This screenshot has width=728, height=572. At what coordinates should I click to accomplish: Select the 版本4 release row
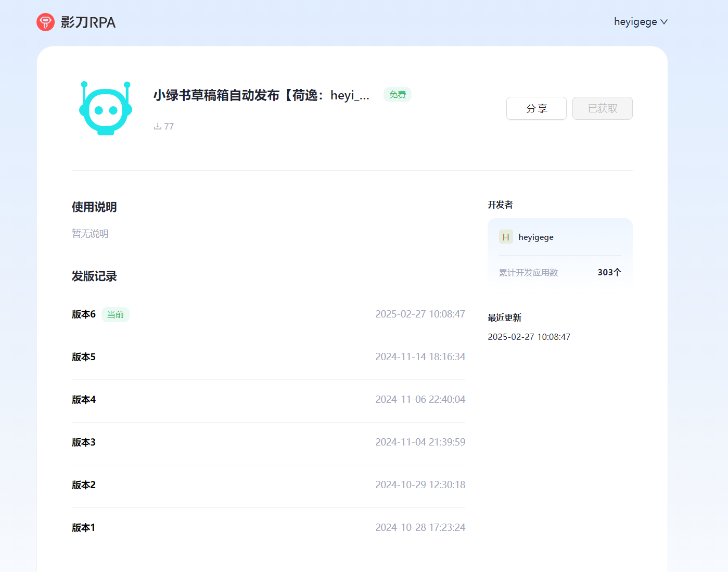[x=269, y=400]
